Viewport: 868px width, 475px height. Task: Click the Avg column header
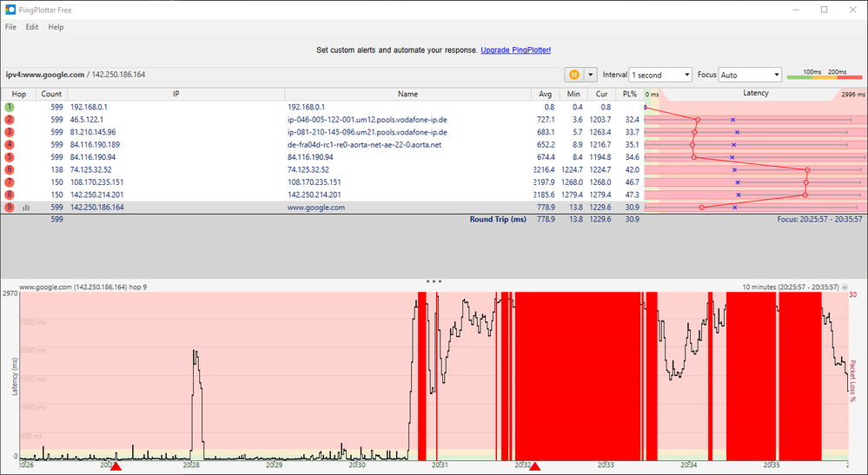[546, 94]
